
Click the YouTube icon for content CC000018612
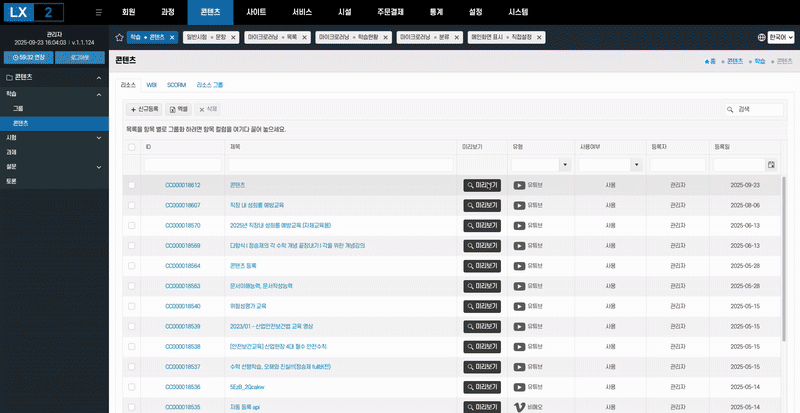(519, 185)
